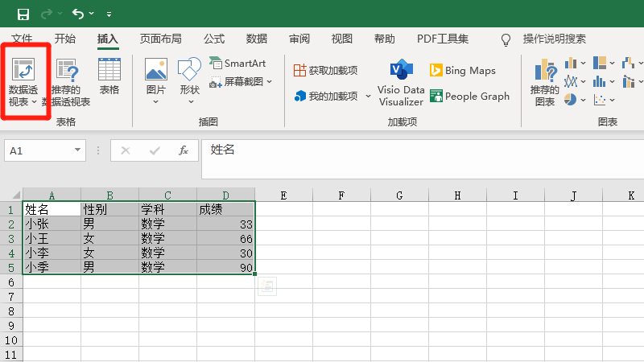Expand the Pictures (图片) dropdown
This screenshot has height=362, width=644.
pyautogui.click(x=156, y=101)
